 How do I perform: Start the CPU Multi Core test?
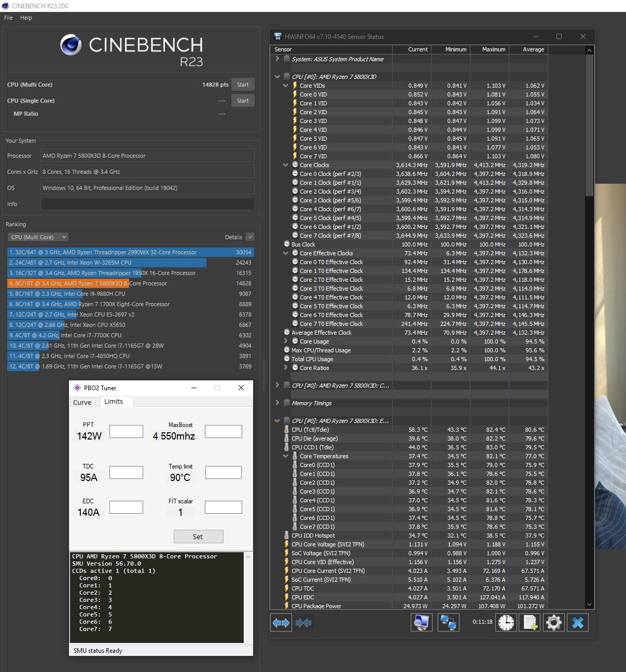pos(243,85)
